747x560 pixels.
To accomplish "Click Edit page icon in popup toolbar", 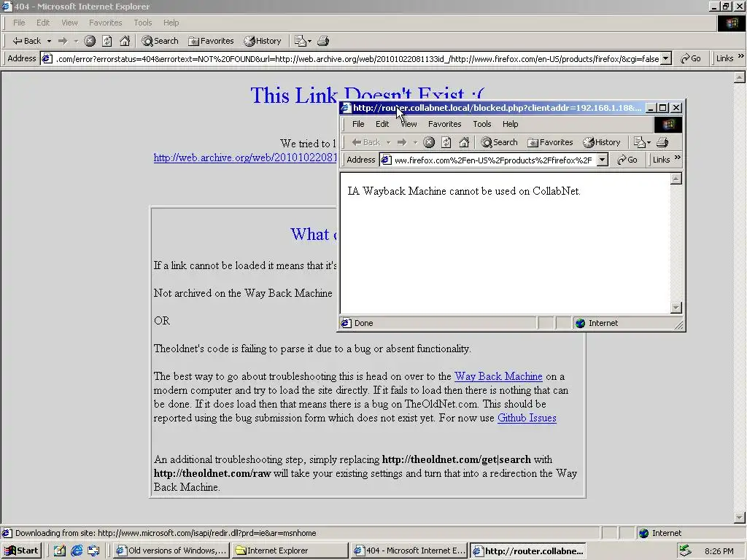I will point(639,142).
